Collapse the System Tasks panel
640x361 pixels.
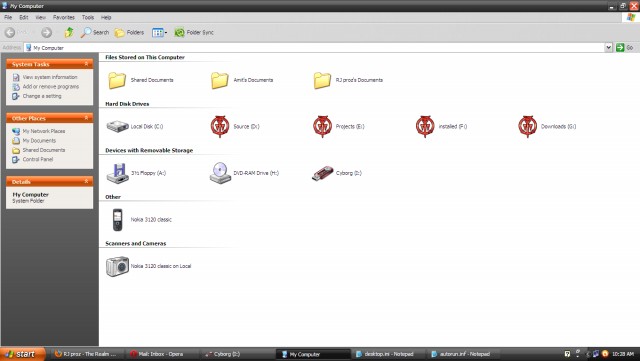click(x=86, y=64)
